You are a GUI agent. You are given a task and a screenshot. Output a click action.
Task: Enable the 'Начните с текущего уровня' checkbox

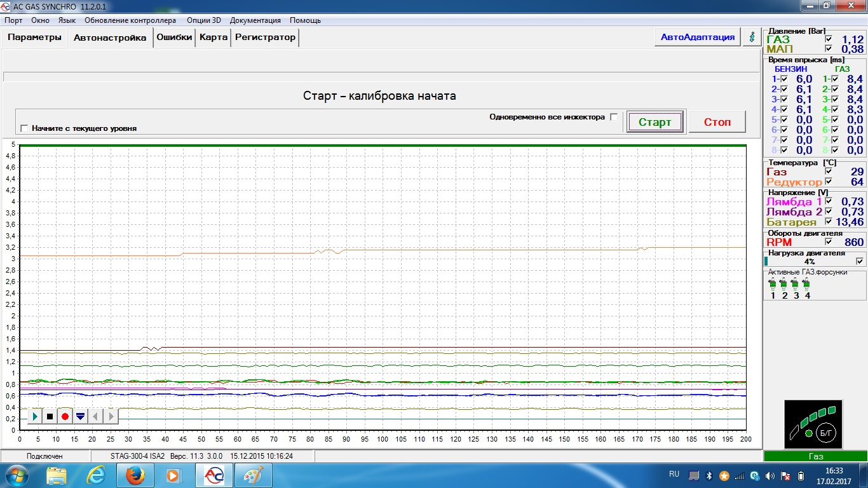25,128
